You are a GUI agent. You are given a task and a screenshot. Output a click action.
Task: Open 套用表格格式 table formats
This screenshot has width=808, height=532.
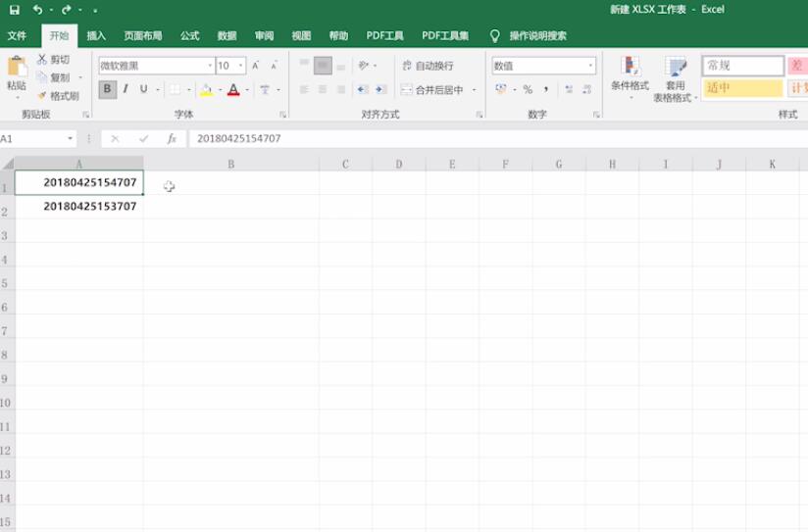click(675, 78)
